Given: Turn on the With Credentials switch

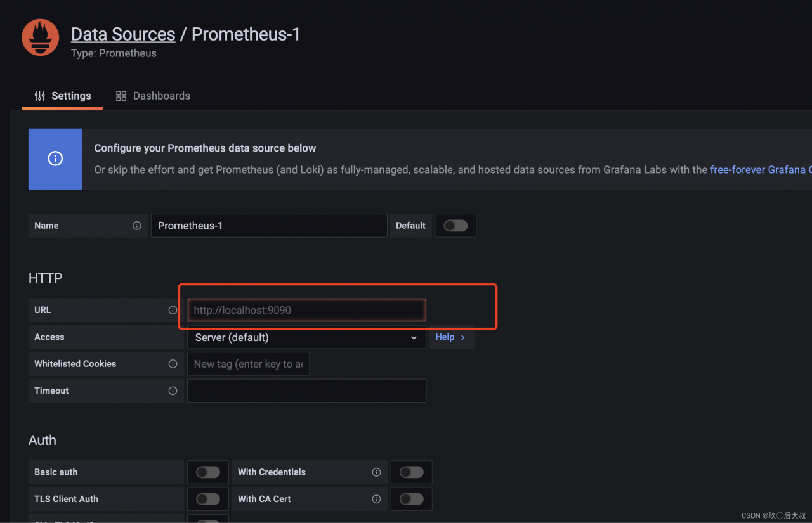Looking at the screenshot, I should 412,472.
